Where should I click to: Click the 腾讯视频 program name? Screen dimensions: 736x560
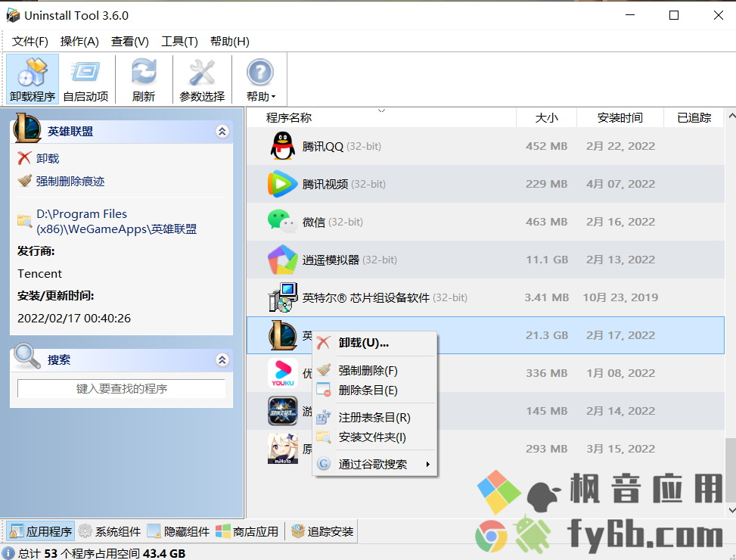pos(325,184)
